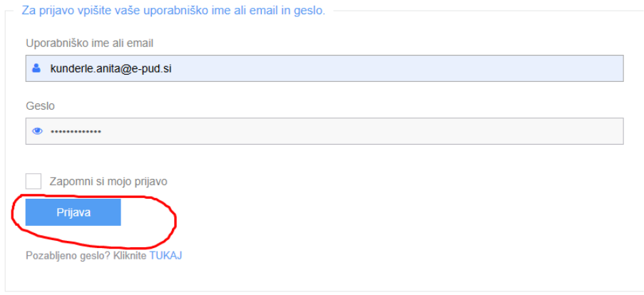Viewport: 644px width, 295px height.
Task: Click the kunderle.anita@e-pud.si text in the field
Action: pos(111,68)
